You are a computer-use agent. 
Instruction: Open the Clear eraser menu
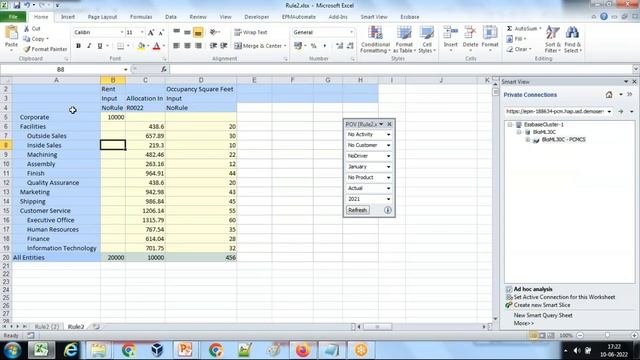coord(519,49)
